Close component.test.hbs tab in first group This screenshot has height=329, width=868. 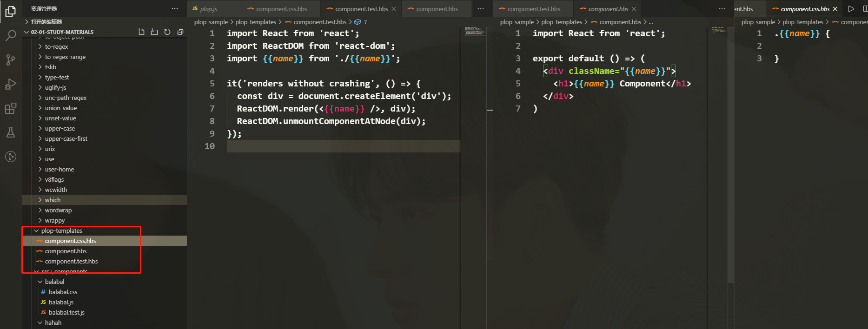click(x=394, y=9)
